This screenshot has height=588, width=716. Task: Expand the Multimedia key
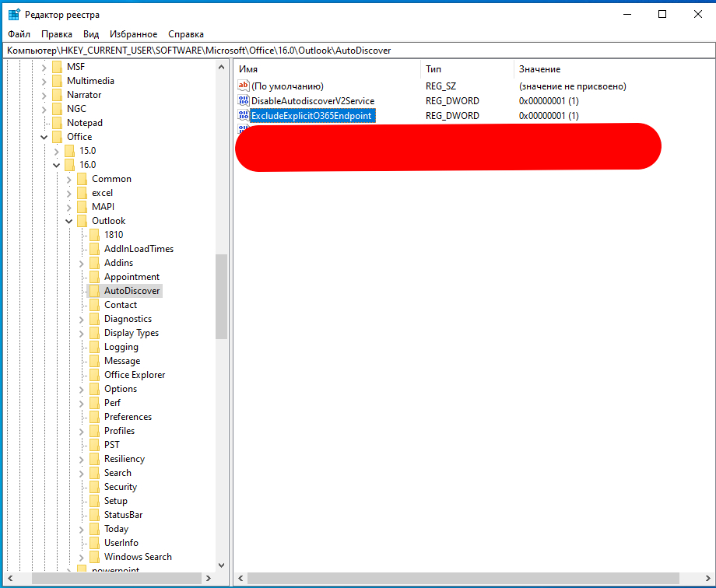44,82
